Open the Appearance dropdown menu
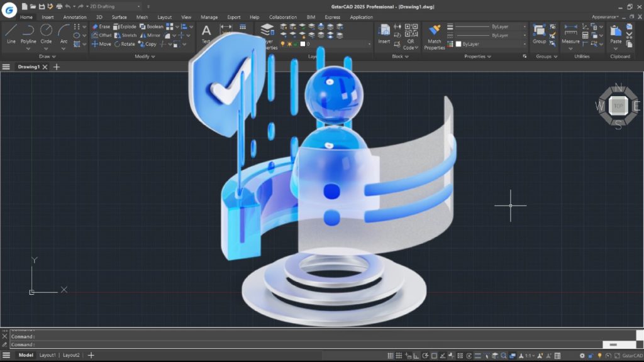The height and width of the screenshot is (362, 644). coord(605,17)
